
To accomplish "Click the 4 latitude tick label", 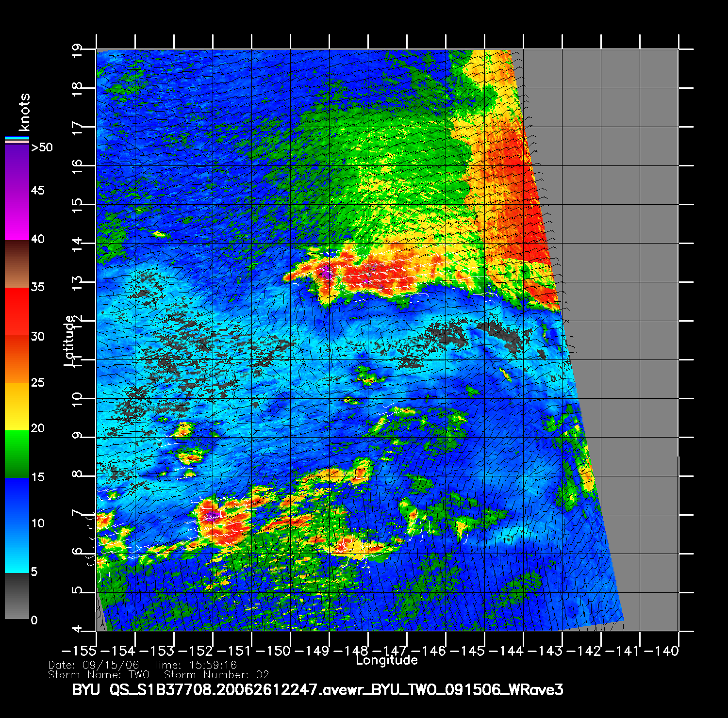I will click(x=77, y=629).
